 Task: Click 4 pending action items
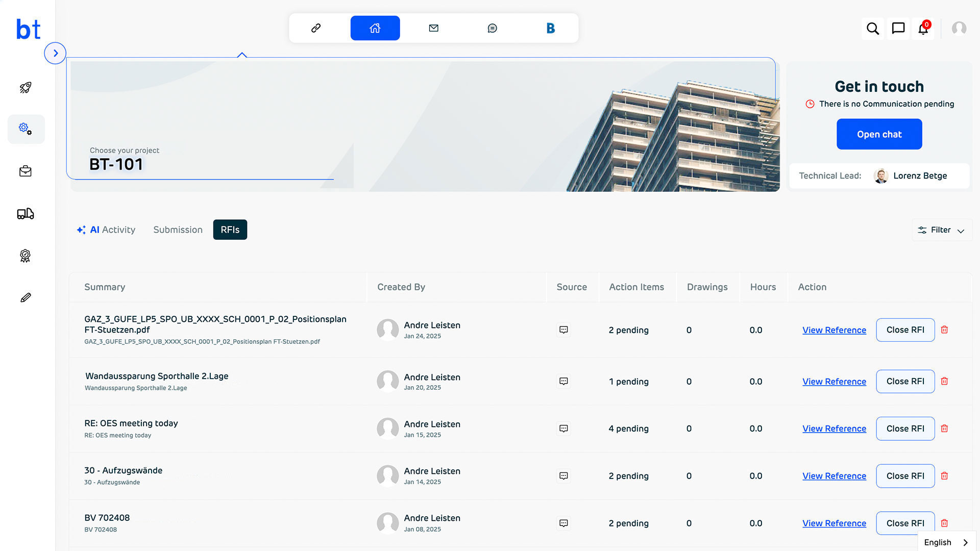pyautogui.click(x=628, y=429)
